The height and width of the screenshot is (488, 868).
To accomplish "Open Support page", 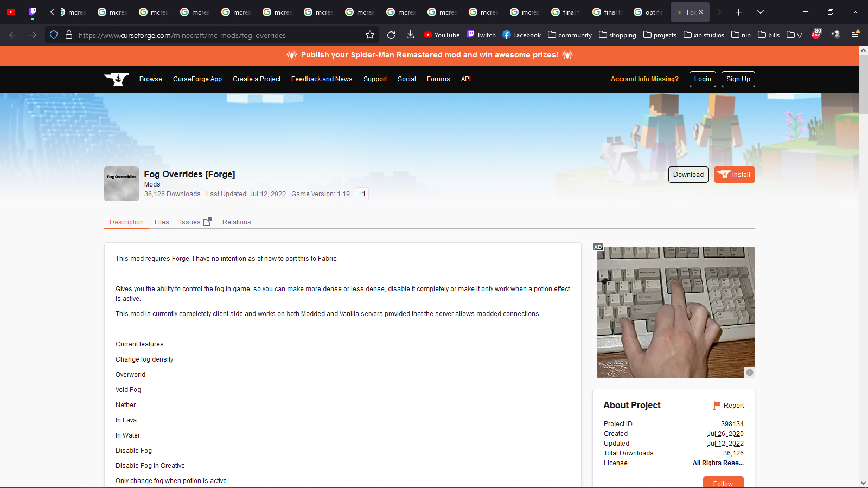I will point(375,79).
